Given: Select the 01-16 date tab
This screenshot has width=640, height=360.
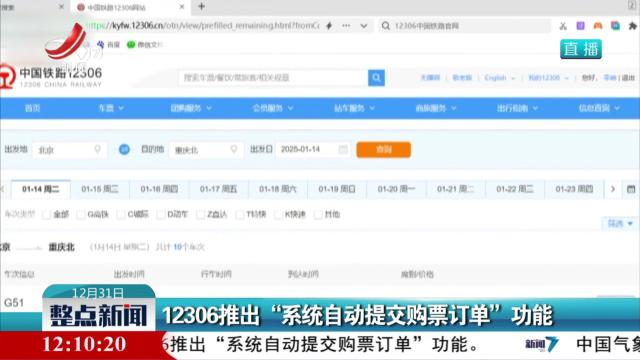Looking at the screenshot, I should (x=159, y=189).
